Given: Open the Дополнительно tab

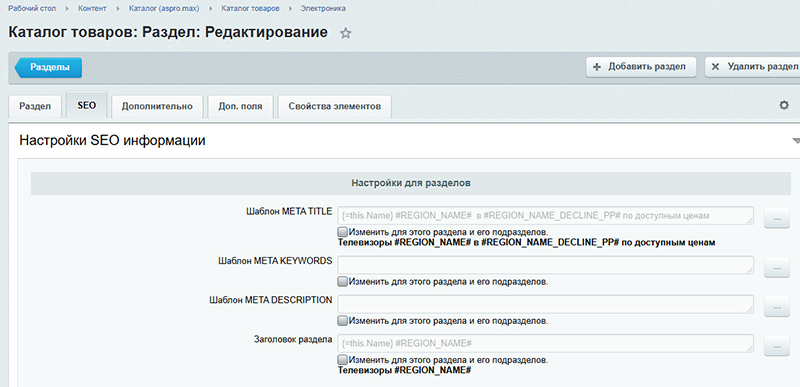Looking at the screenshot, I should 157,107.
